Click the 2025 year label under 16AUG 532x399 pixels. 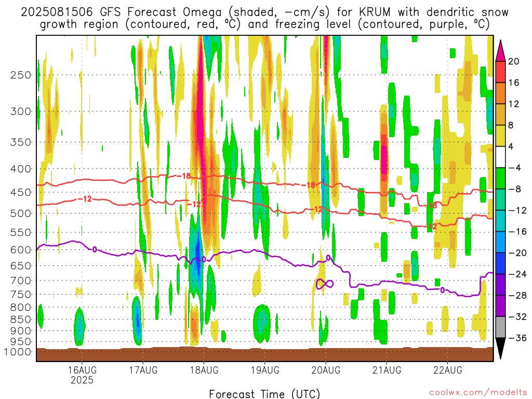pyautogui.click(x=82, y=380)
